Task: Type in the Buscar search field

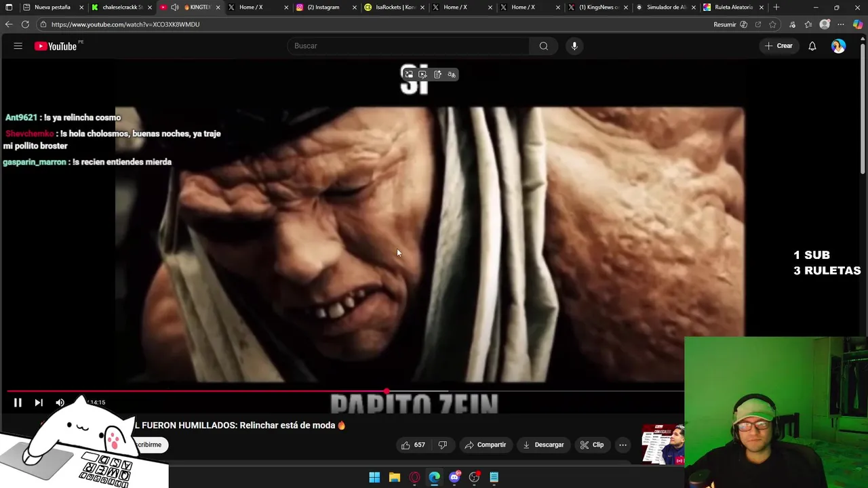Action: point(410,46)
